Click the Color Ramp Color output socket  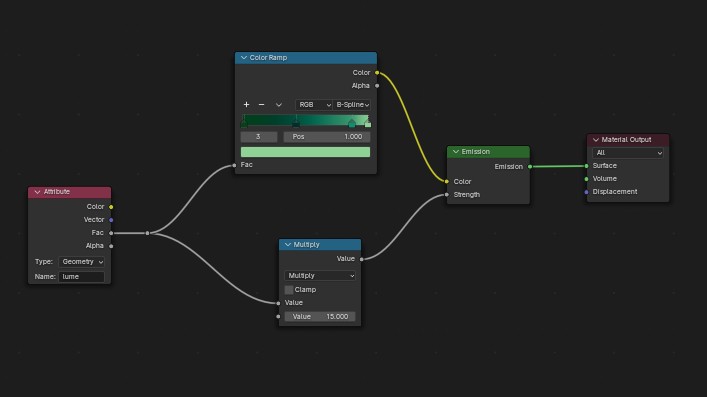click(x=377, y=73)
